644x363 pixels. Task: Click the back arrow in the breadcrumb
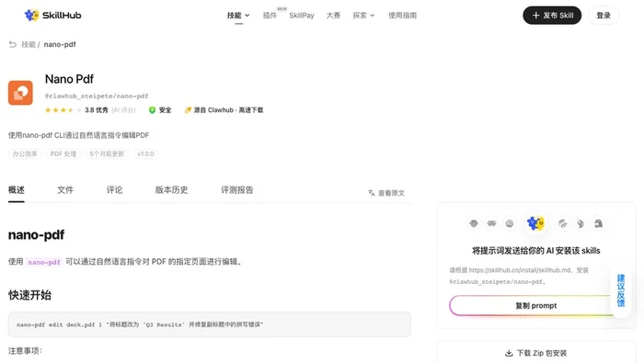click(13, 44)
